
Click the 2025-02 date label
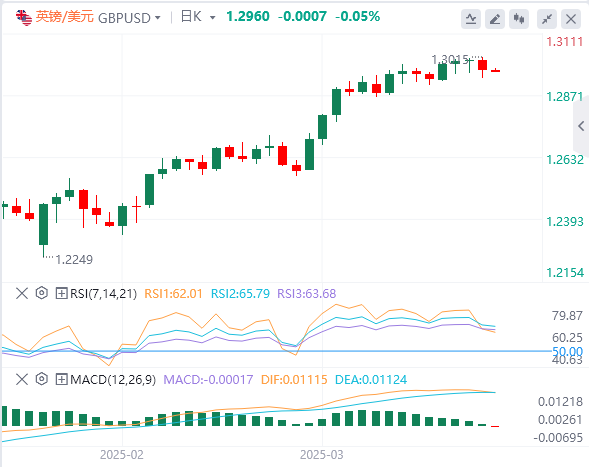click(x=122, y=455)
